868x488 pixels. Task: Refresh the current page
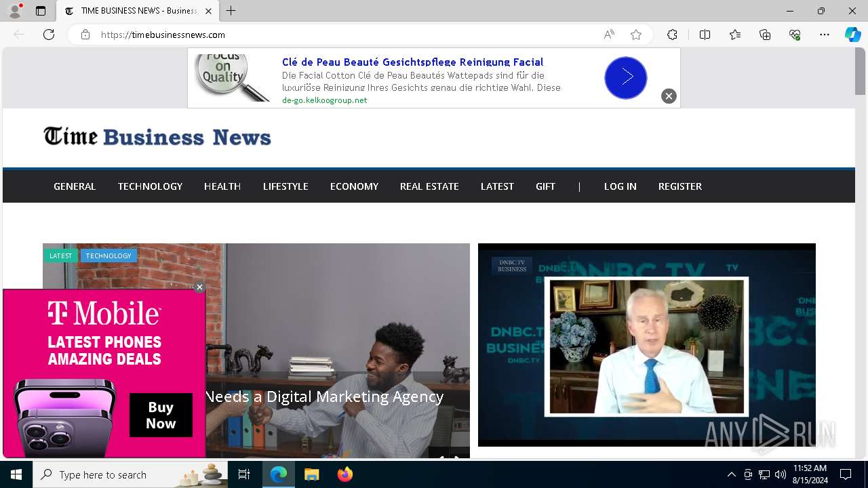[49, 35]
